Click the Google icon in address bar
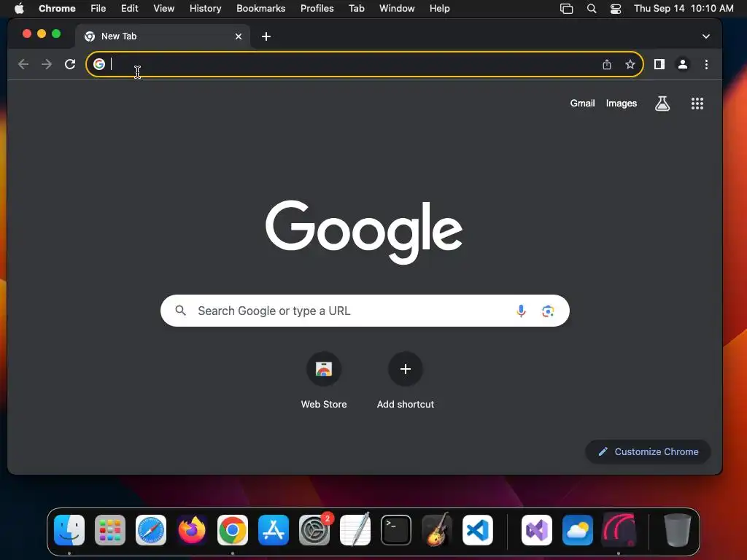Viewport: 747px width, 560px height. [99, 64]
